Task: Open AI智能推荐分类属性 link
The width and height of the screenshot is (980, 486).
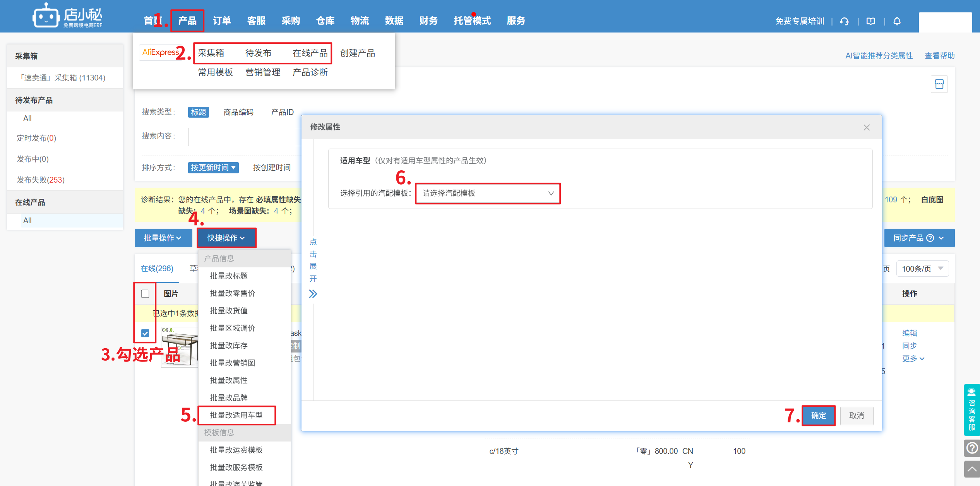Action: [879, 56]
